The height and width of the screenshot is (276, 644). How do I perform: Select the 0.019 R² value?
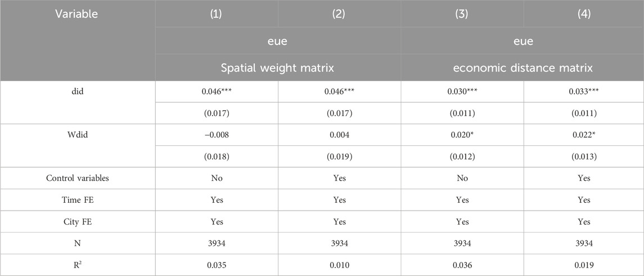click(583, 263)
